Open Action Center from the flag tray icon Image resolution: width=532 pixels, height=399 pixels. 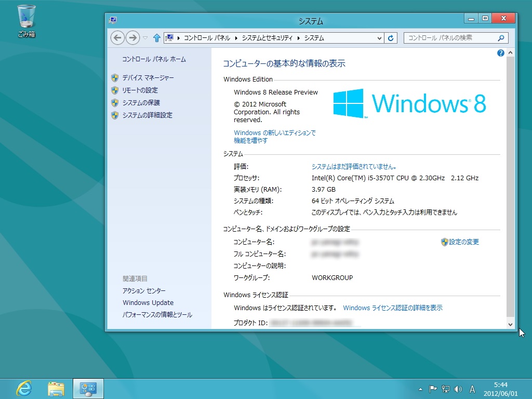pos(433,388)
